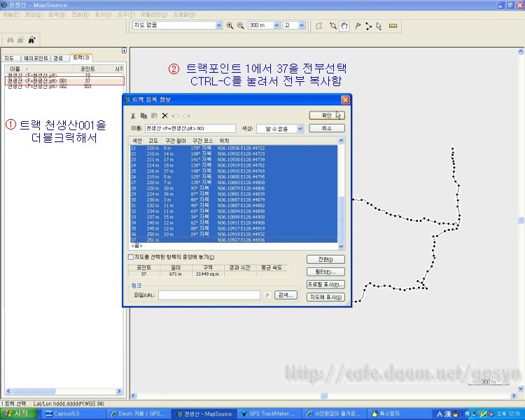Switch to Daum 카페 browser on taskbar
The image size is (525, 420).
point(139,414)
